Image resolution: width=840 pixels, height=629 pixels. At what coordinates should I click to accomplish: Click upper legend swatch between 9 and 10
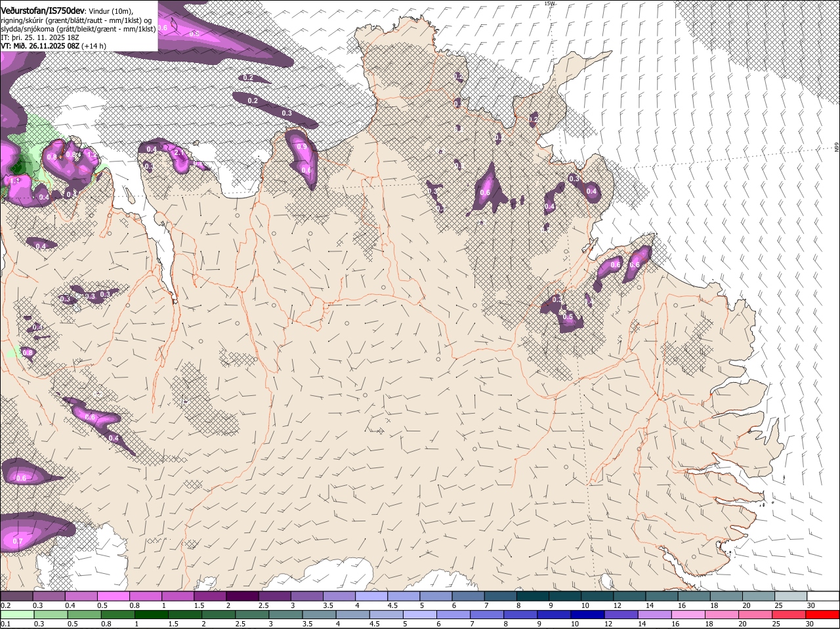564,596
